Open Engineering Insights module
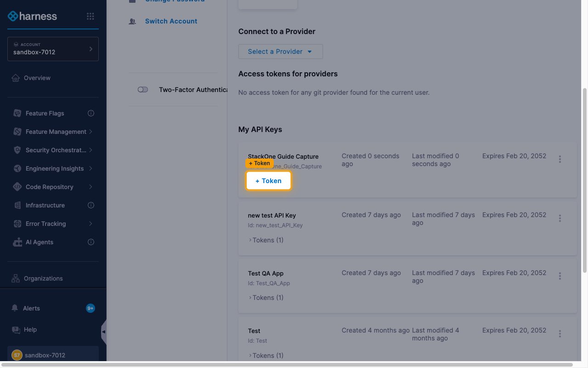The width and height of the screenshot is (588, 368). (55, 168)
